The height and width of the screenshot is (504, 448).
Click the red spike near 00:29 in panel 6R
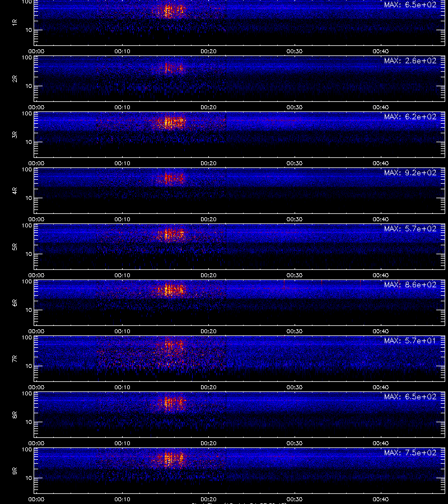pyautogui.click(x=284, y=284)
